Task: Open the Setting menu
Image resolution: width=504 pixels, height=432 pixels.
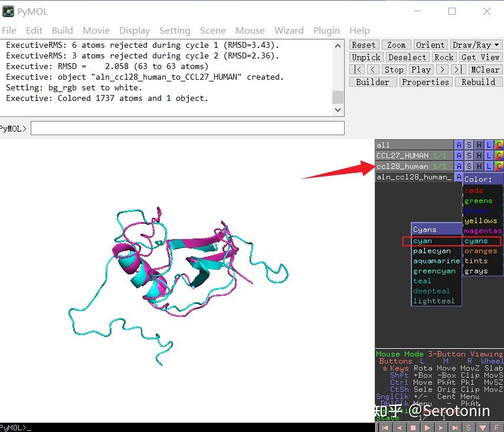Action: [175, 31]
